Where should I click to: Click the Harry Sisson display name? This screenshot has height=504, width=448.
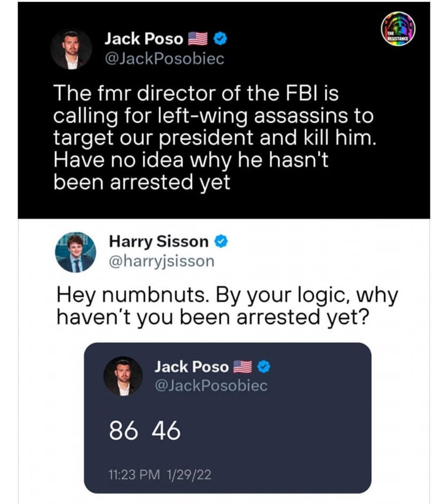tap(158, 241)
